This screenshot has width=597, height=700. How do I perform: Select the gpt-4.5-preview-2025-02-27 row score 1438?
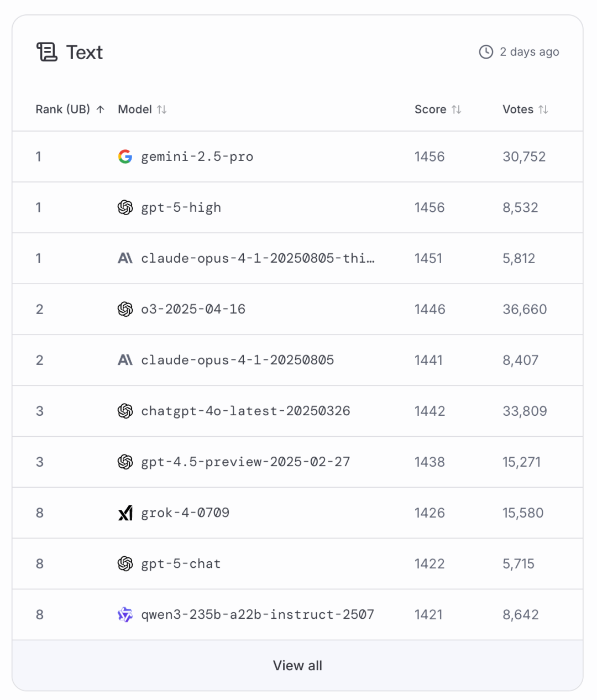430,462
